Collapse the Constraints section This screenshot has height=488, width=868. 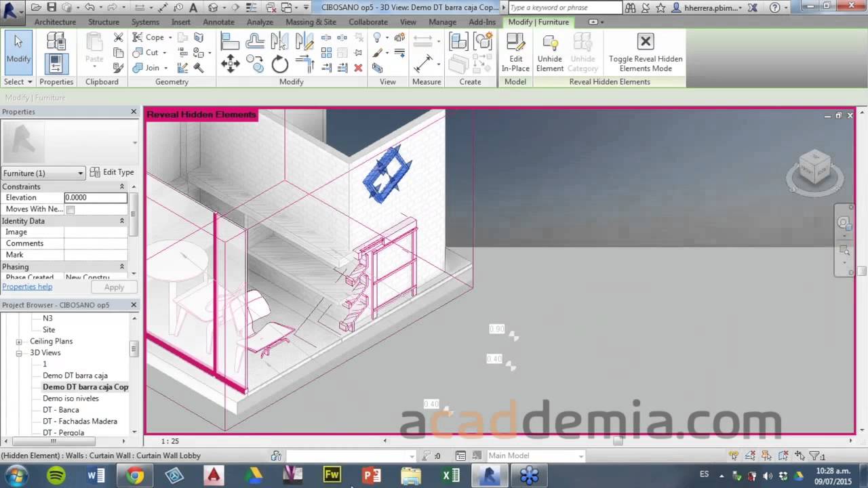tap(122, 186)
